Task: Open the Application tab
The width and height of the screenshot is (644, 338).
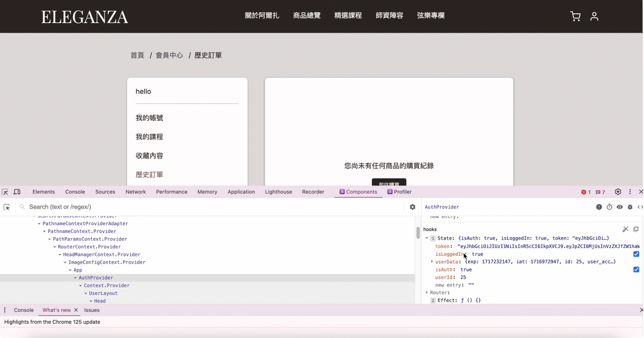Action: pos(241,192)
